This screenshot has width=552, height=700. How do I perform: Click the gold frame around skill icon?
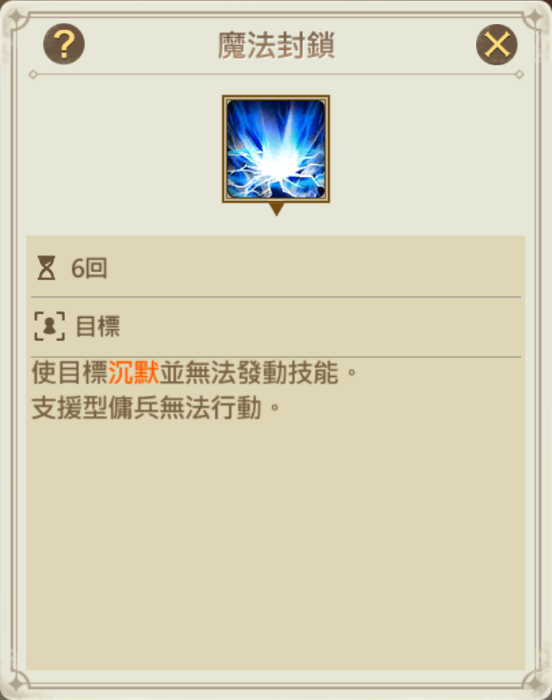(276, 149)
